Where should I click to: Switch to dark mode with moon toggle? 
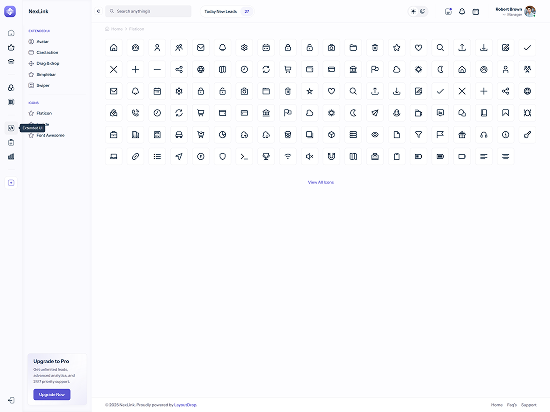pos(423,12)
